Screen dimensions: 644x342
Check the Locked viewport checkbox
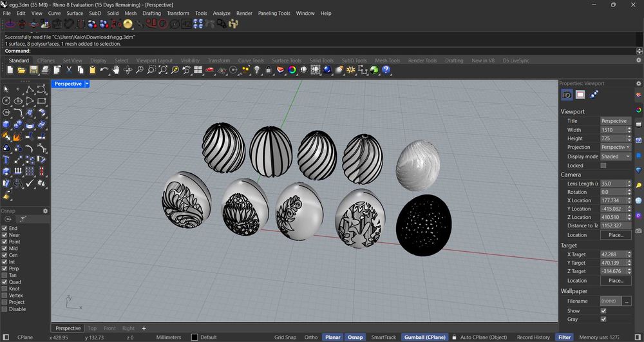603,166
